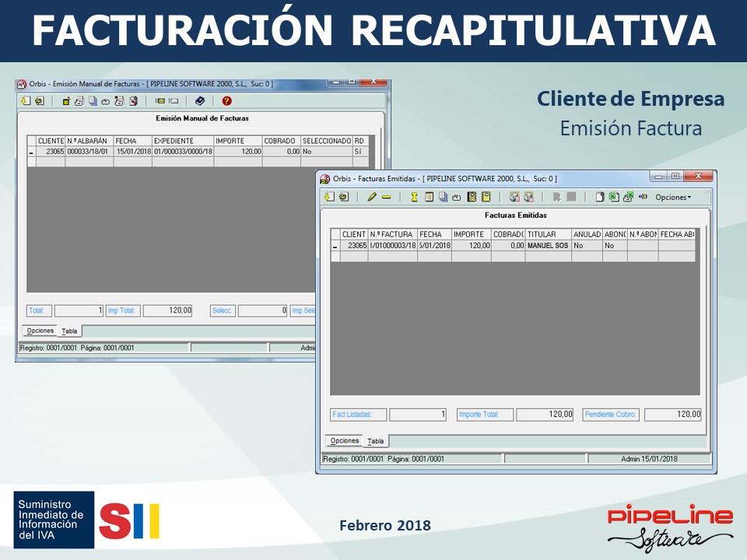Screen dimensions: 747x560
Task: Click the pencil edit icon in Facturas Emitidas toolbar
Action: click(x=372, y=197)
